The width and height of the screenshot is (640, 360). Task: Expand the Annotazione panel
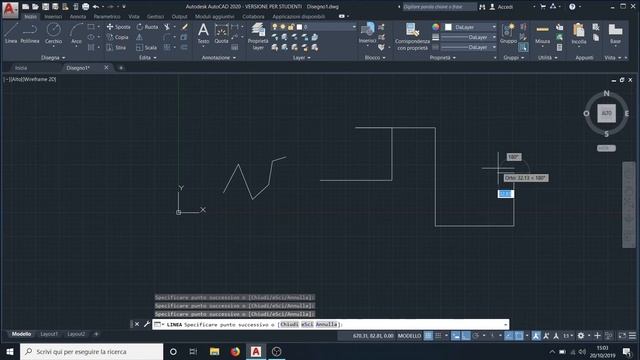(219, 58)
